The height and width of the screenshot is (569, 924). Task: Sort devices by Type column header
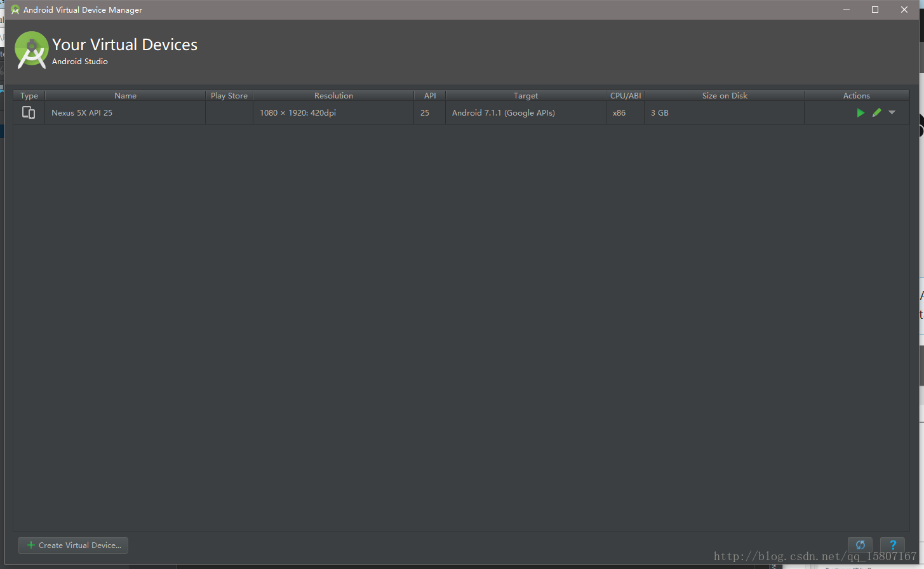pyautogui.click(x=29, y=95)
